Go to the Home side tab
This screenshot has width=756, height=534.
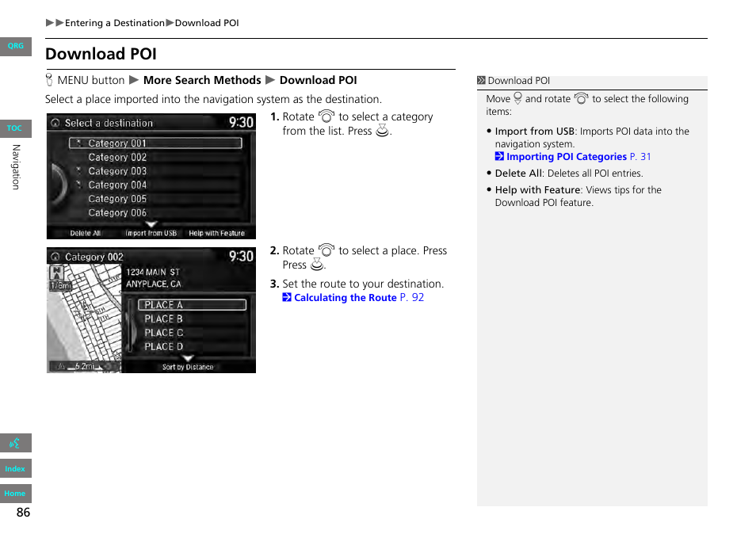[x=15, y=494]
